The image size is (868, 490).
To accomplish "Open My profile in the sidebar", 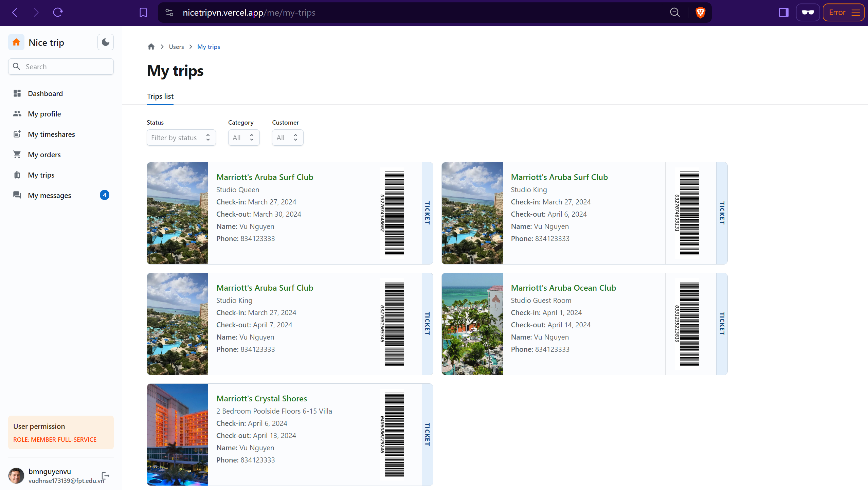I will [61, 114].
